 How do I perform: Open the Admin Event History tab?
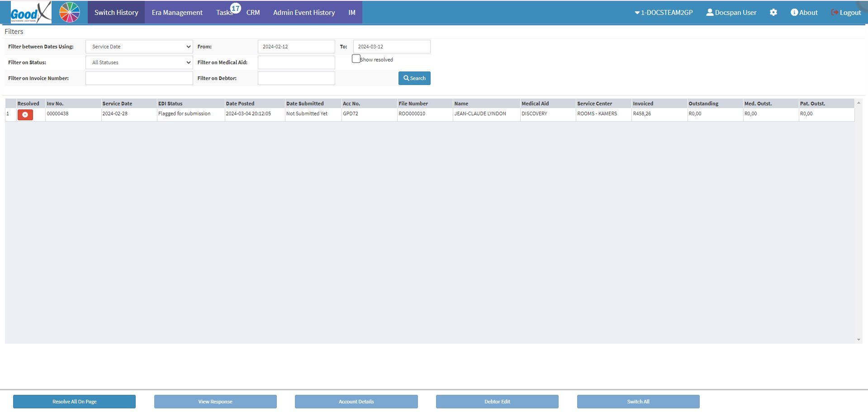(304, 13)
